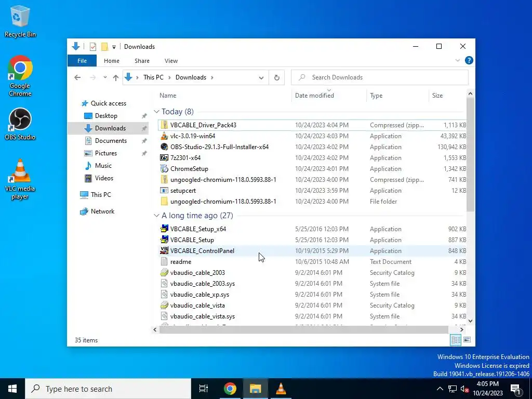Click the taskbar search box

[x=108, y=389]
